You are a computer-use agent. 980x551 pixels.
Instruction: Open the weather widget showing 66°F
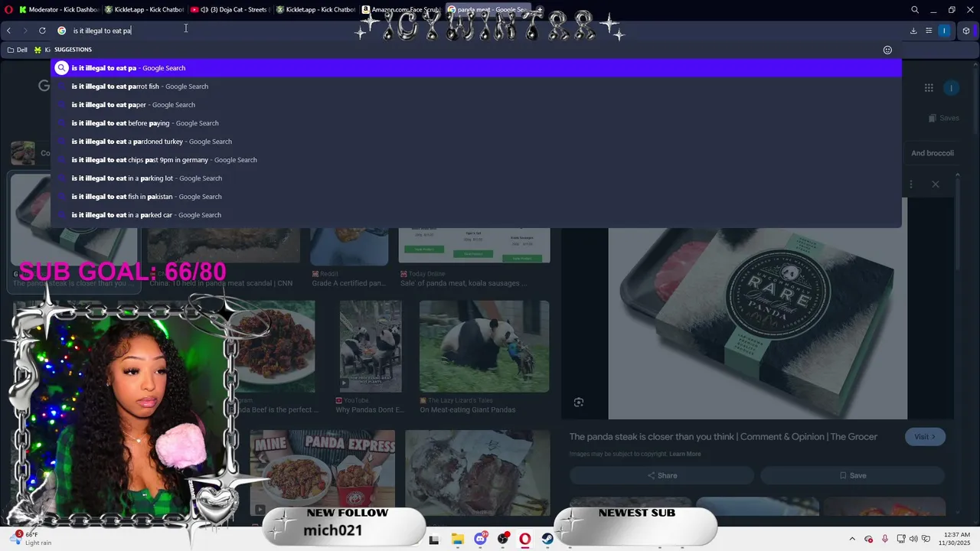coord(32,539)
